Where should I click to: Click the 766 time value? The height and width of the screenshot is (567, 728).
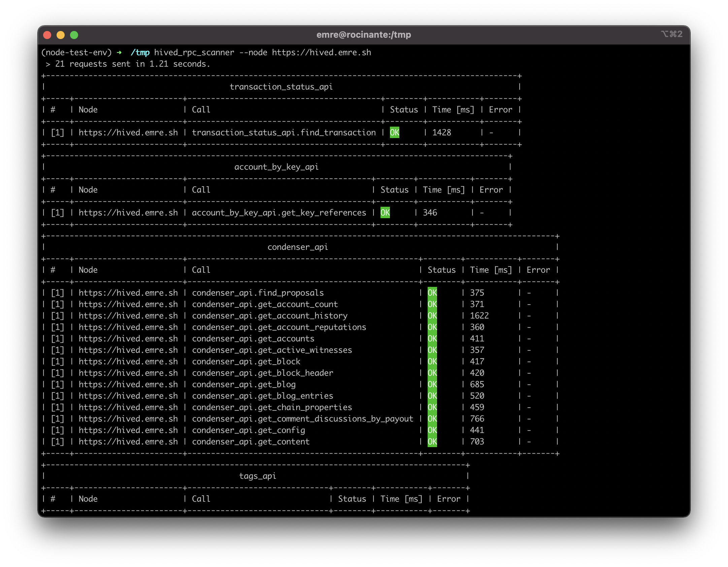pos(477,419)
